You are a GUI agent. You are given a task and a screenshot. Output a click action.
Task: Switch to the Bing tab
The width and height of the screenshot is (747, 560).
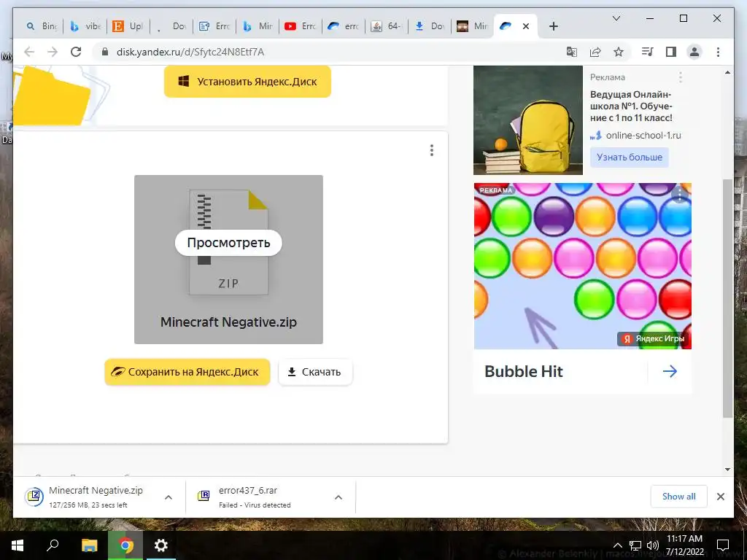pos(42,26)
